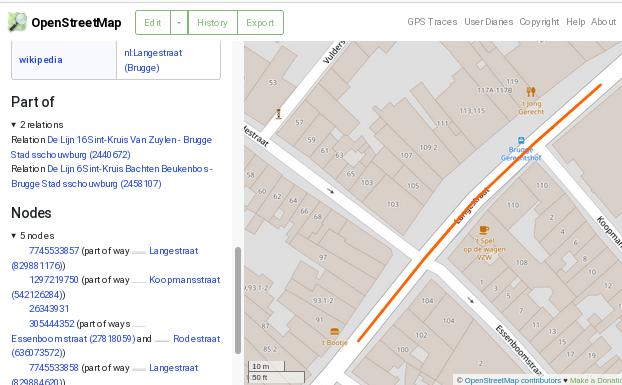Collapse the 2 relations list
This screenshot has width=622, height=385.
pyautogui.click(x=13, y=125)
